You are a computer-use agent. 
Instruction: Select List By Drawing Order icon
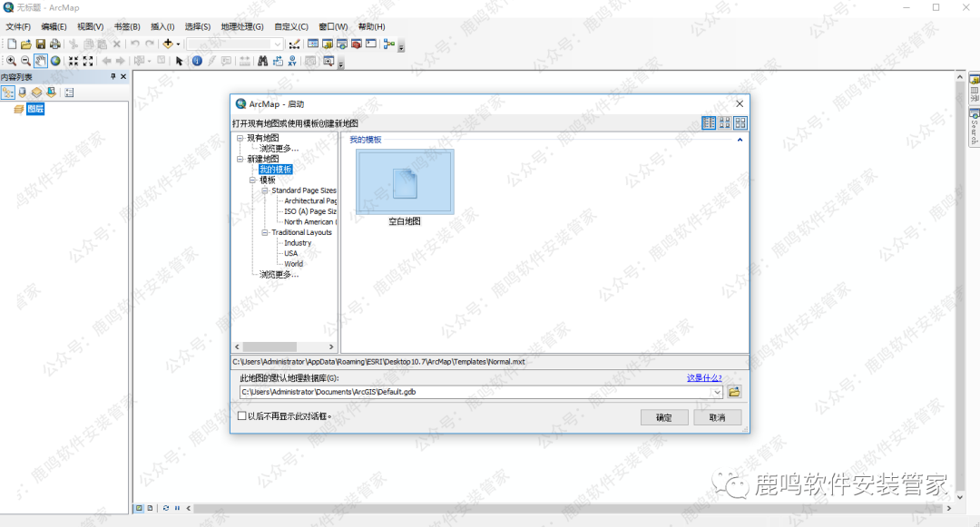coord(7,93)
